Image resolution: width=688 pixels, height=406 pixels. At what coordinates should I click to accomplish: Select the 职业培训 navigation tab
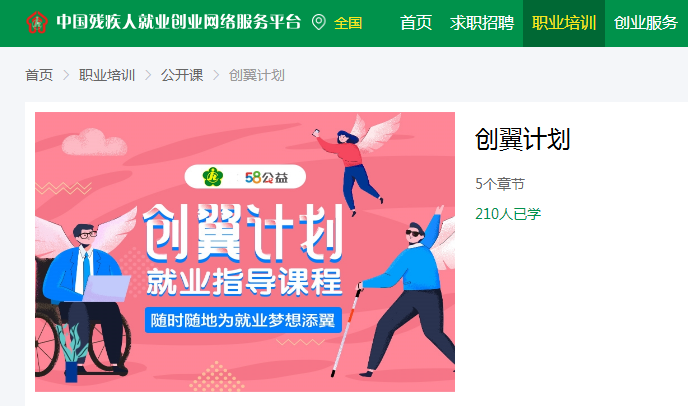pos(564,22)
